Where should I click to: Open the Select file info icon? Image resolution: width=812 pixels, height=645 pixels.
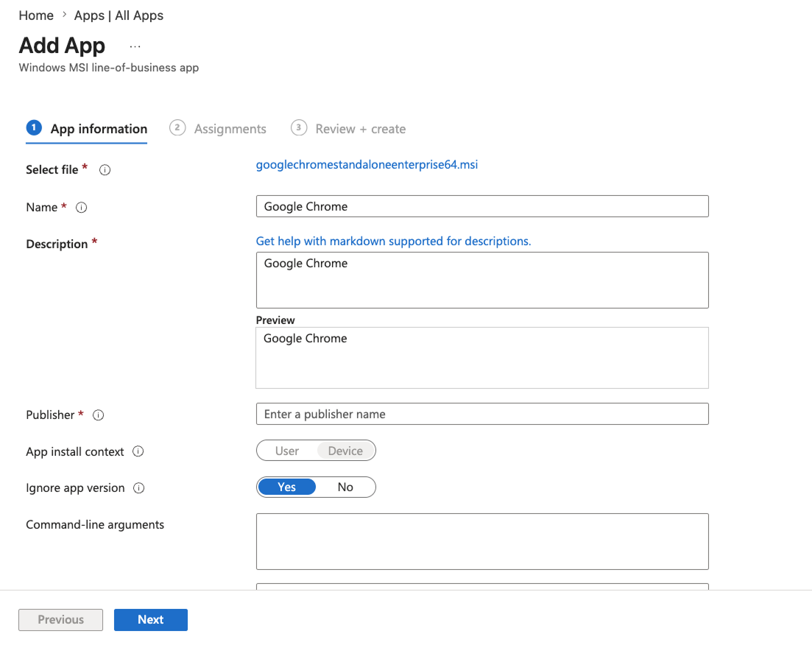pos(105,170)
